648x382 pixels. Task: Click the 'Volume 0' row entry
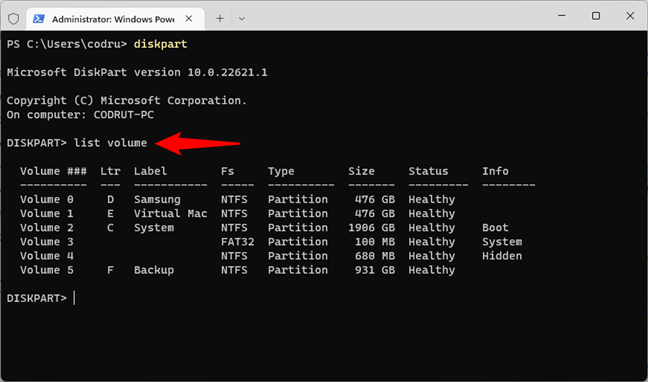47,199
